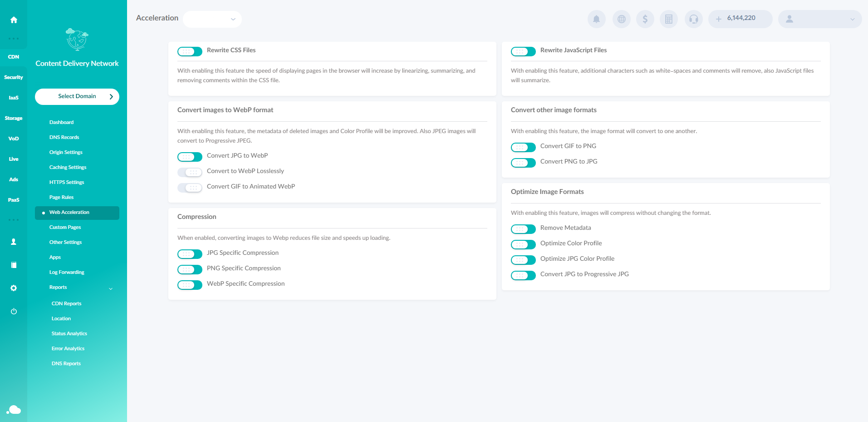Click the calculator icon in the header
The height and width of the screenshot is (422, 868).
668,19
